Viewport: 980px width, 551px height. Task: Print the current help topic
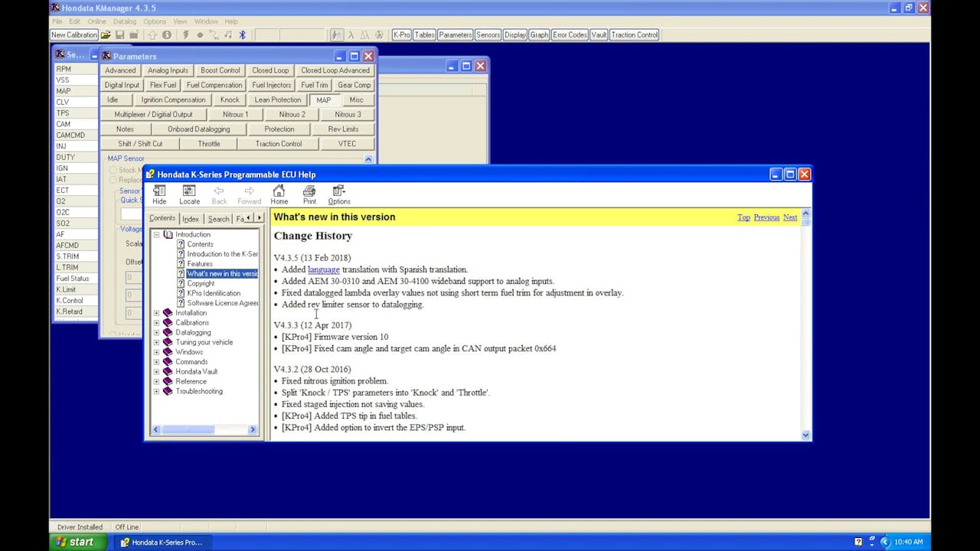pyautogui.click(x=309, y=194)
